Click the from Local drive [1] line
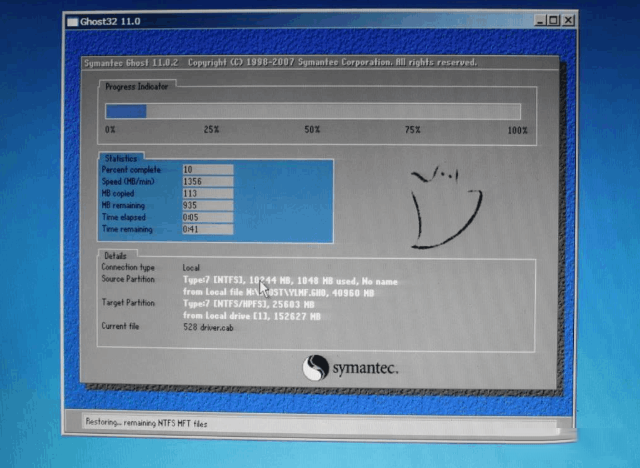Screen dimensions: 640x468 click(x=252, y=316)
